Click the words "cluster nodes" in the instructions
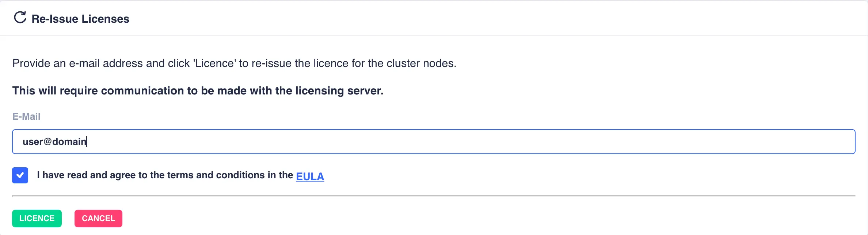This screenshot has height=235, width=868. [420, 63]
